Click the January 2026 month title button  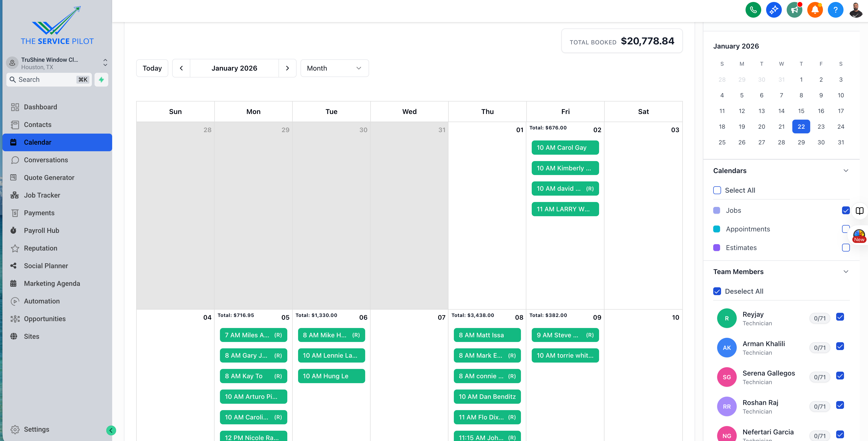coord(234,68)
